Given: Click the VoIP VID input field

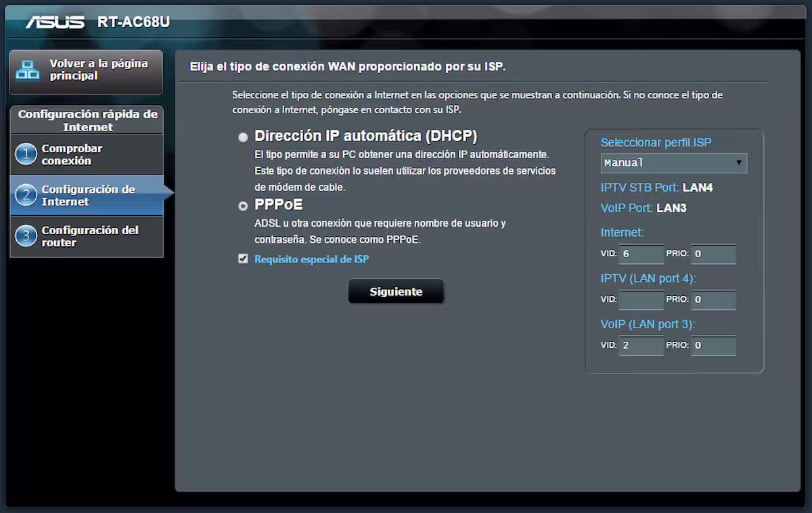Looking at the screenshot, I should click(x=641, y=346).
